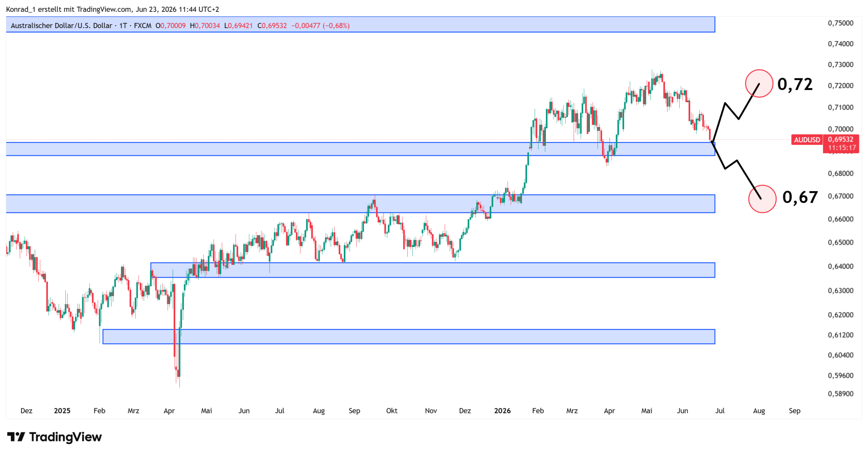The width and height of the screenshot is (868, 455).
Task: Click the red AUDUSD price label
Action: point(807,140)
